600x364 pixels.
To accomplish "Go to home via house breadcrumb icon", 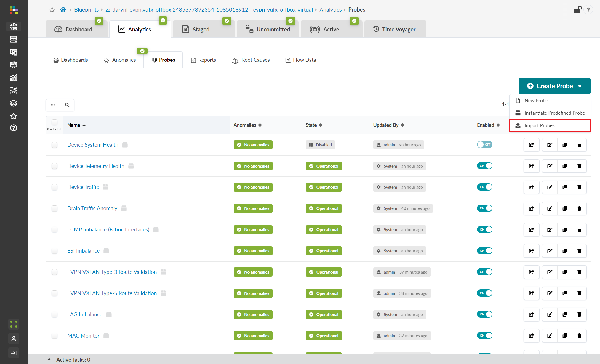I will [63, 10].
